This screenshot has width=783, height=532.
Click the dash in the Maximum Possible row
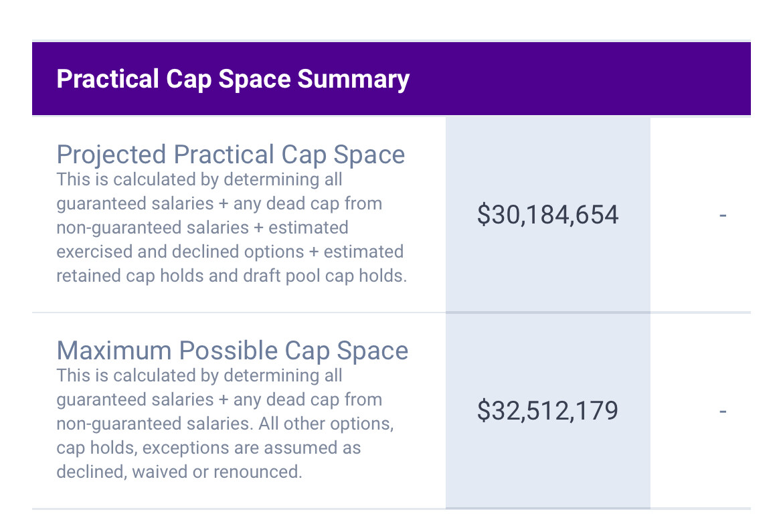click(x=723, y=411)
